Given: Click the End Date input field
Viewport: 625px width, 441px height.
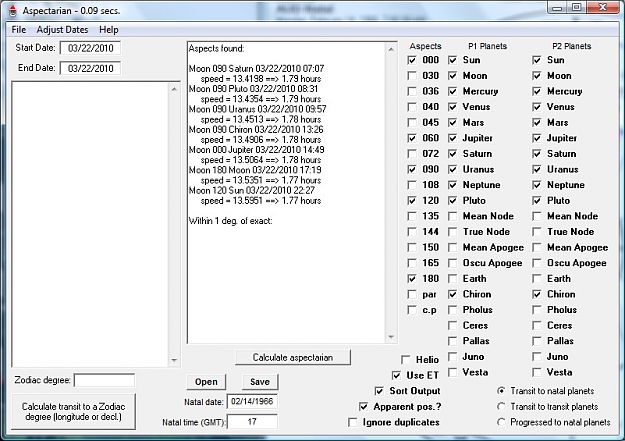Looking at the screenshot, I should (90, 68).
